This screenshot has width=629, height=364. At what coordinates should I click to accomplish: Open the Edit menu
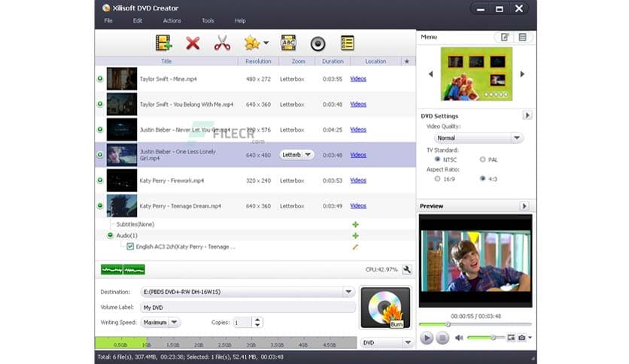point(138,21)
